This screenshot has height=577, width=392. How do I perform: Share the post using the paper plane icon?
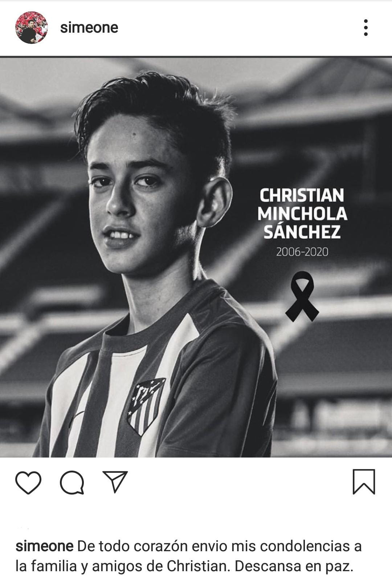pos(115,481)
